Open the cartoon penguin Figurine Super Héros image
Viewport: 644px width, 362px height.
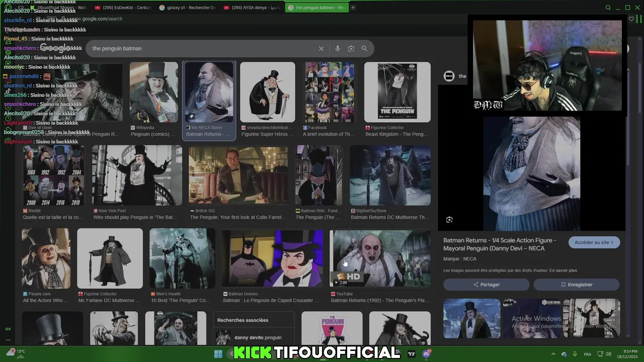pyautogui.click(x=268, y=92)
